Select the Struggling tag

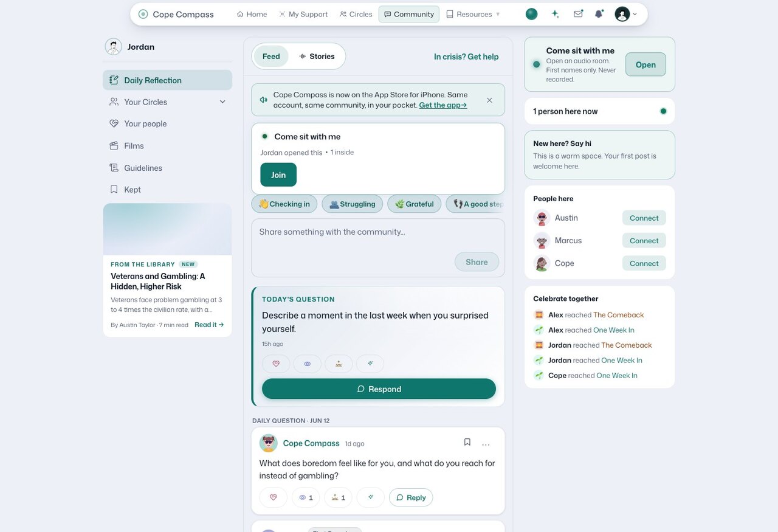click(x=353, y=204)
